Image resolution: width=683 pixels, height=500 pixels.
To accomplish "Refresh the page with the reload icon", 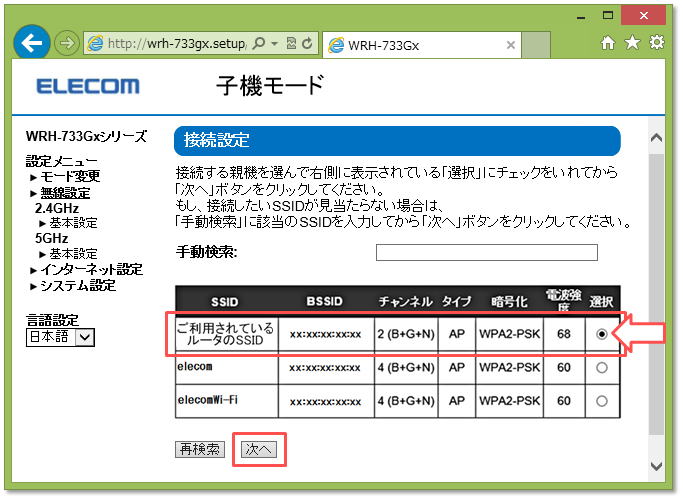I will 307,43.
